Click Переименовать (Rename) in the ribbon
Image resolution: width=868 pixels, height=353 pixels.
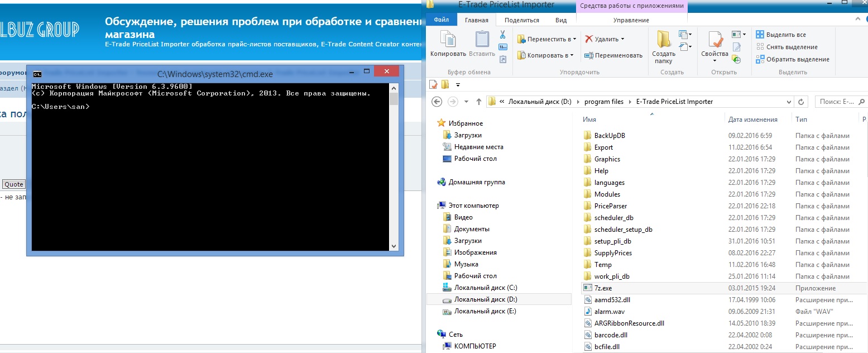613,55
